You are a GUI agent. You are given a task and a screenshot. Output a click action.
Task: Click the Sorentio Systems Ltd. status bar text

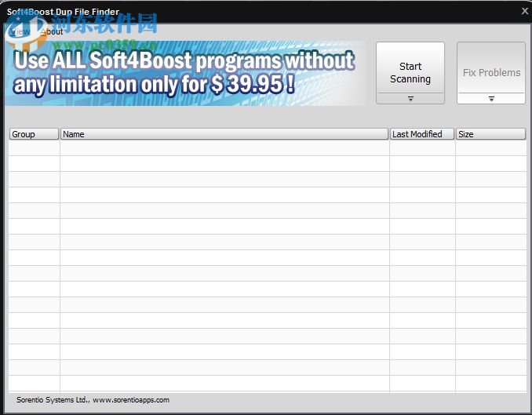click(x=93, y=400)
